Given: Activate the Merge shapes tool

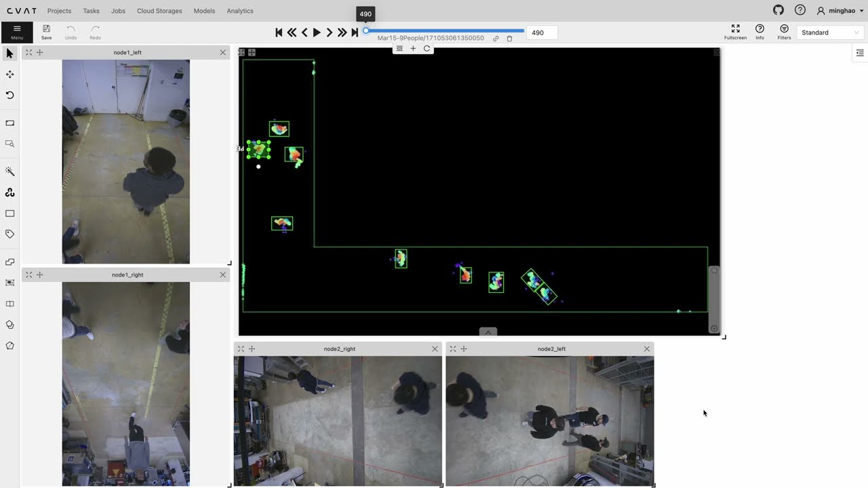Looking at the screenshot, I should (x=9, y=262).
